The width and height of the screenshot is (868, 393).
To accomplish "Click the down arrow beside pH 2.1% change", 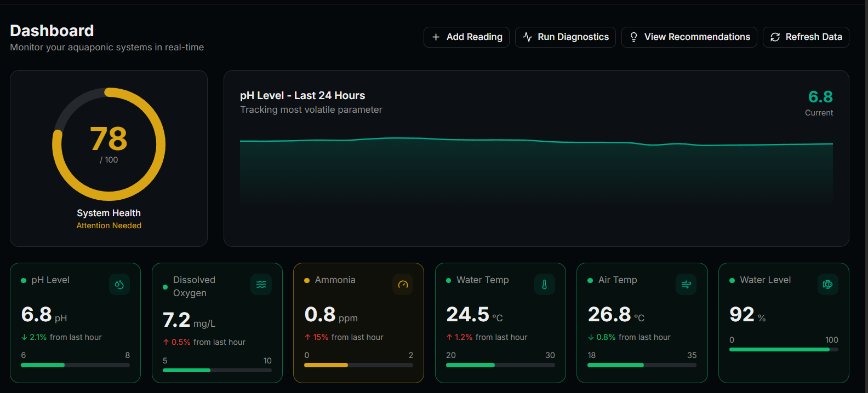I will tap(24, 337).
